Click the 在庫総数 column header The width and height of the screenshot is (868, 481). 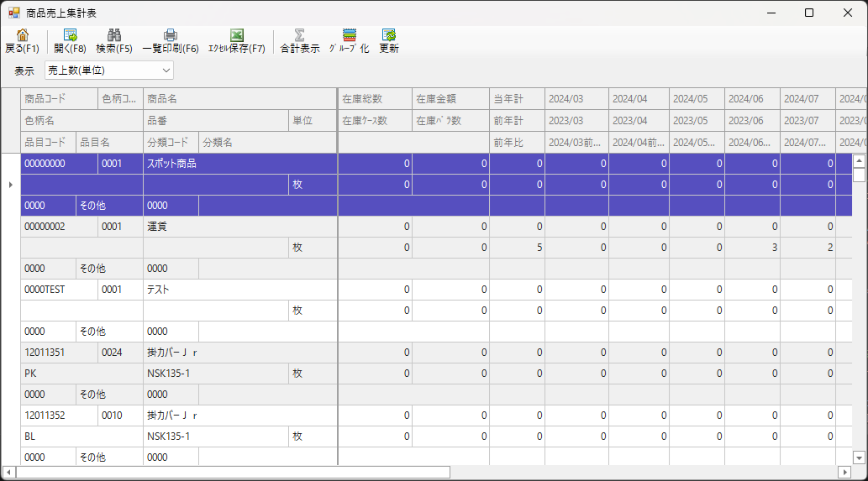click(x=375, y=99)
